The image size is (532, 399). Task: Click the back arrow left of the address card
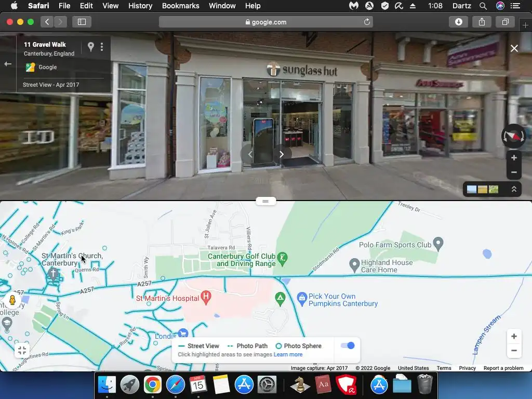tap(8, 64)
